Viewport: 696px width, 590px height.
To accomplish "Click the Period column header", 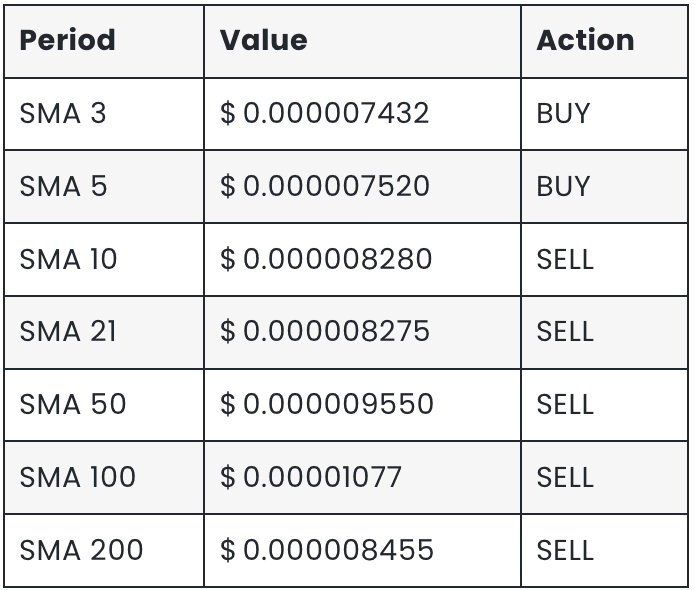I will point(67,40).
